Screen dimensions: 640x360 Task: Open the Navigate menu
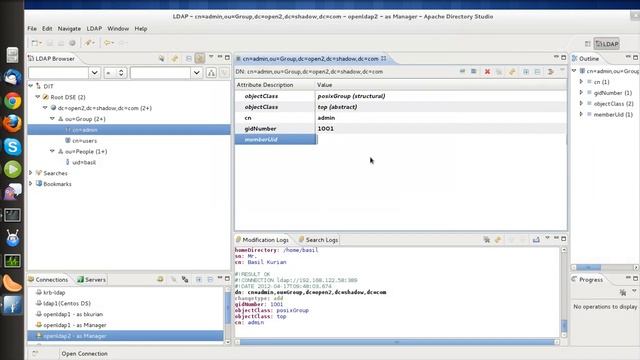[69, 29]
